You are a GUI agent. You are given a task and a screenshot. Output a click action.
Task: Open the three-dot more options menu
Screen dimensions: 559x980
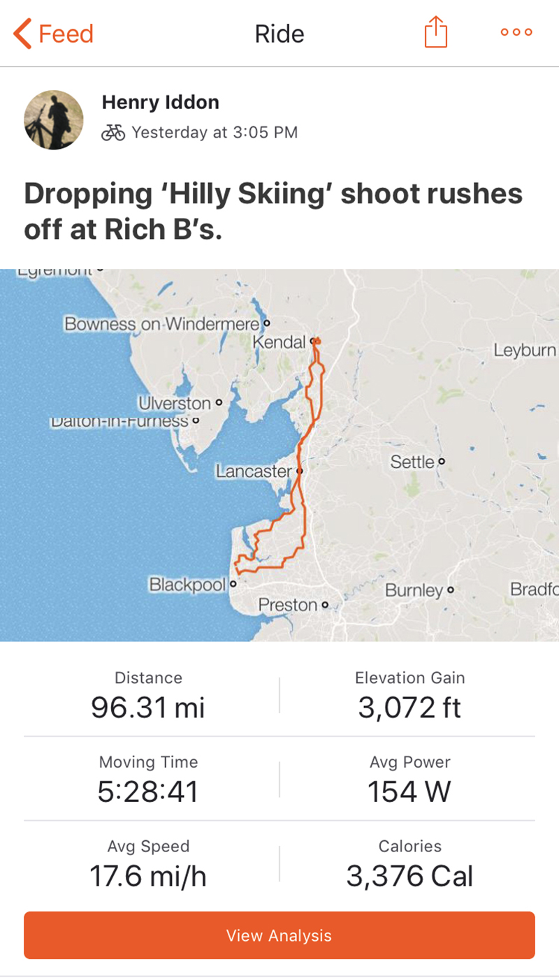(x=516, y=32)
